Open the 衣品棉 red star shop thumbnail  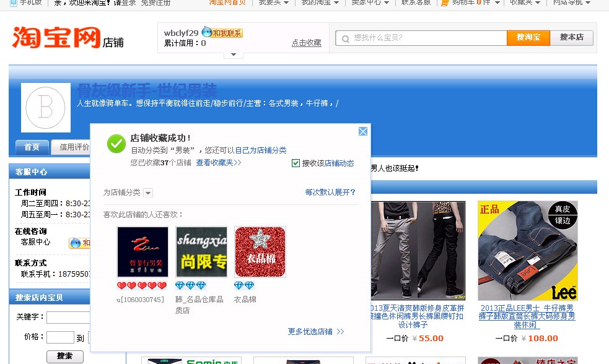click(260, 252)
